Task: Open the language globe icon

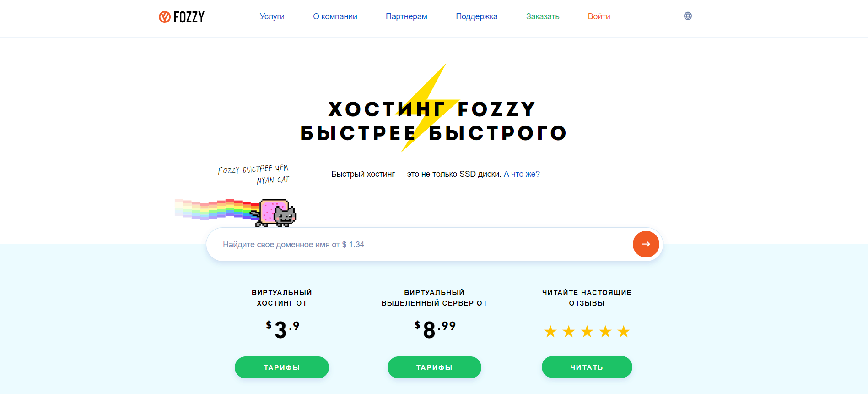Action: pyautogui.click(x=688, y=16)
